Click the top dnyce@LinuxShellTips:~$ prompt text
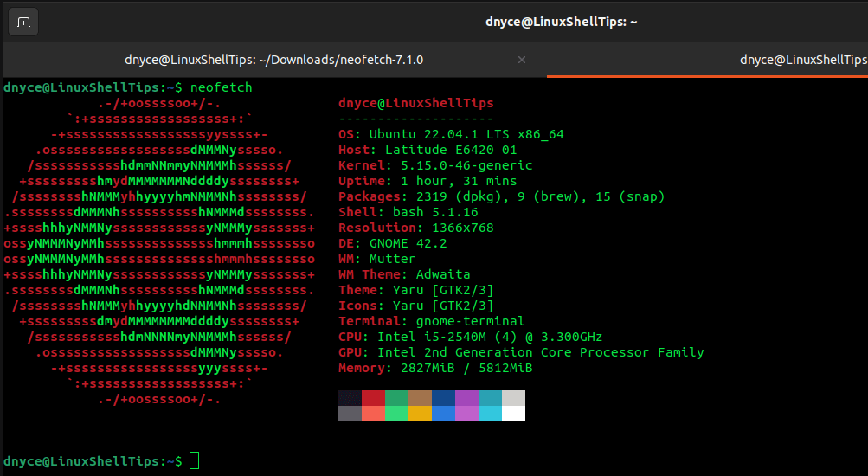 point(93,87)
